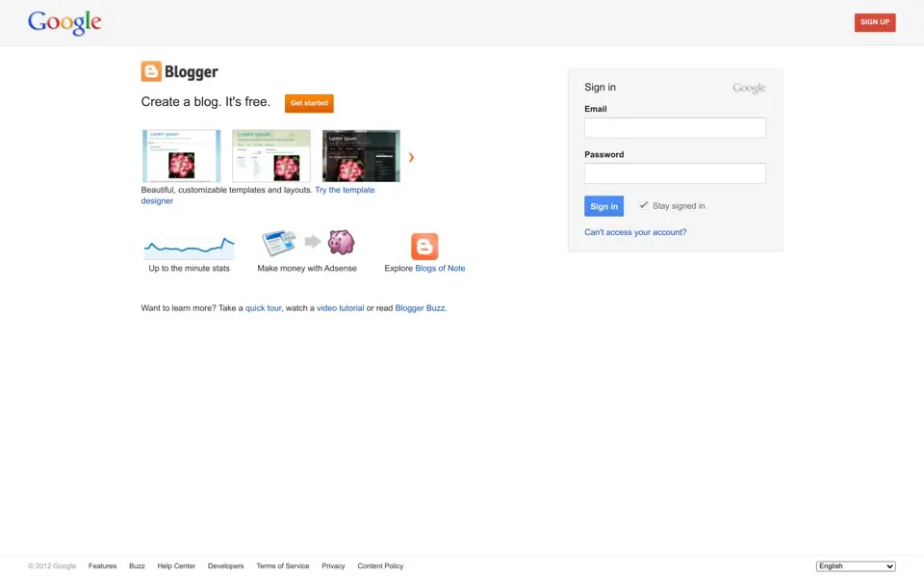Viewport: 924px width, 578px height.
Task: Click the Up to the minute stats text
Action: tap(190, 269)
